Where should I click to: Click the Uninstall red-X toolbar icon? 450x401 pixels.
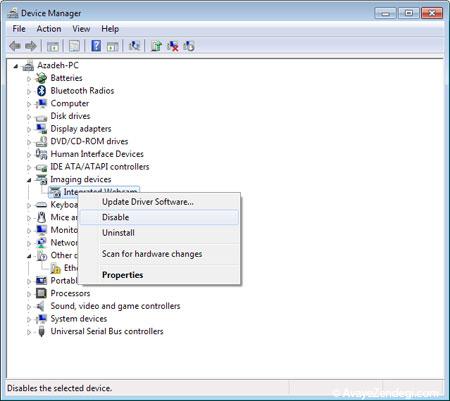point(173,46)
